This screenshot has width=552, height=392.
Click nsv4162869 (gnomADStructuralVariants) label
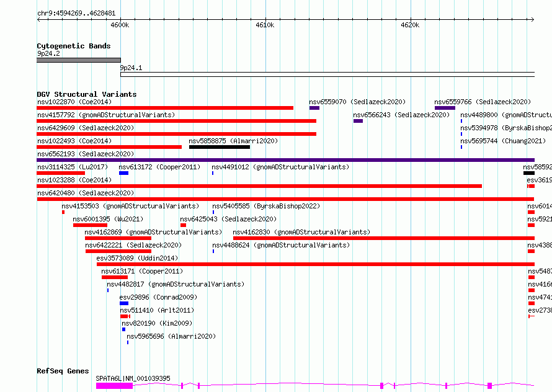153,232
